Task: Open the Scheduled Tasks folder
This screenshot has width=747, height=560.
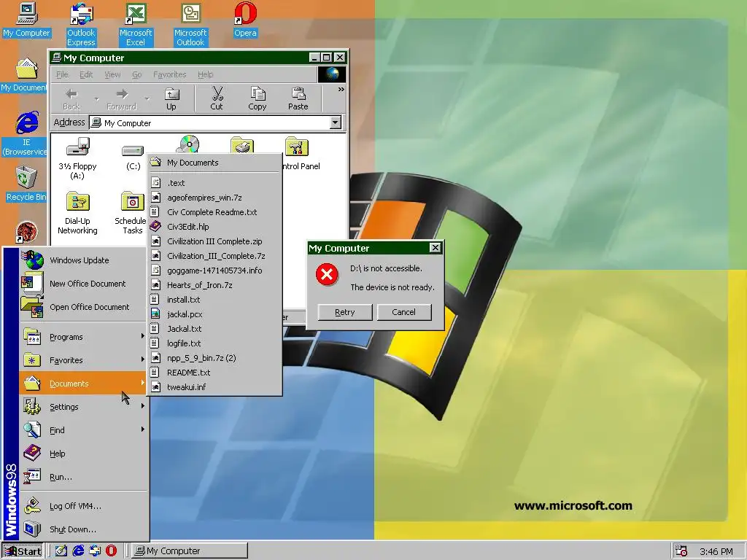Action: coord(131,213)
